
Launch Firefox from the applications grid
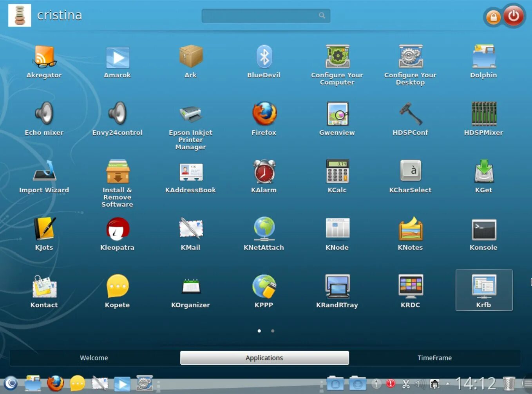(x=264, y=119)
